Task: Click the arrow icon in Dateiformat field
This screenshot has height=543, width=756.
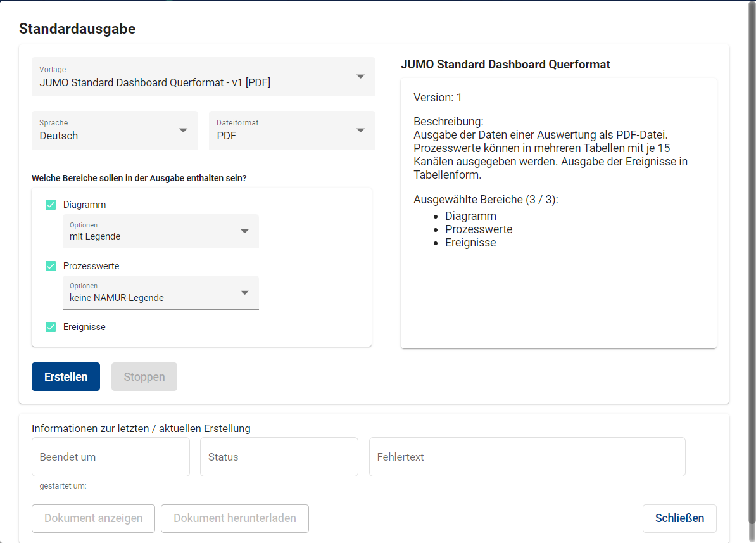Action: click(360, 131)
